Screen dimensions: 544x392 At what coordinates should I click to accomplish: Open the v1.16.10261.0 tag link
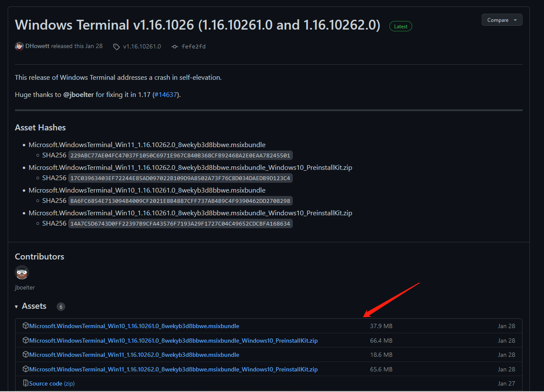point(142,46)
